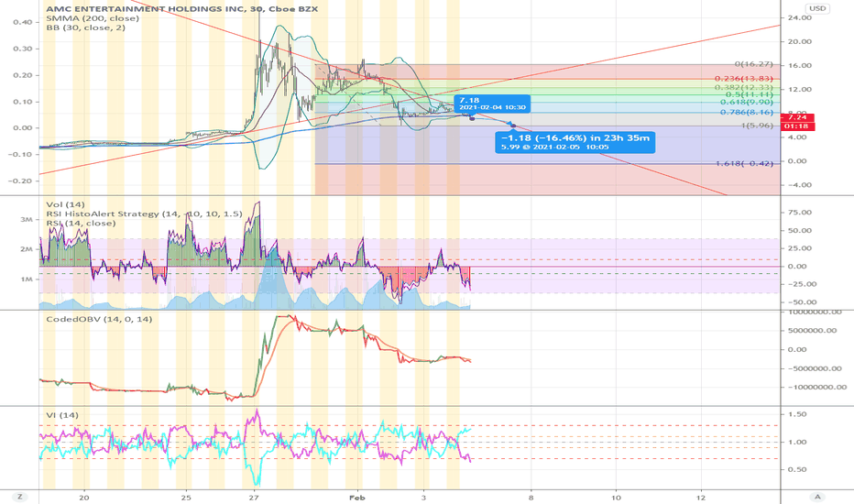Click the date 25 on the time axis
854x504 pixels.
point(186,498)
